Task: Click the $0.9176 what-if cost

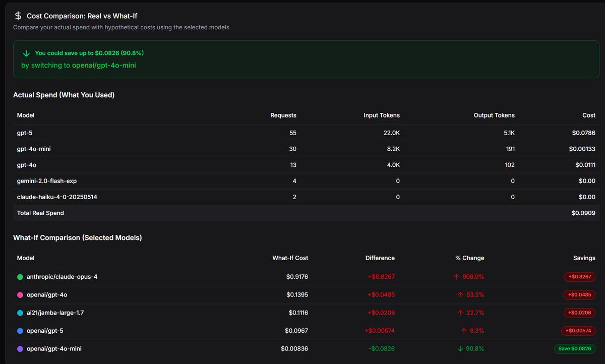Action: click(x=297, y=277)
